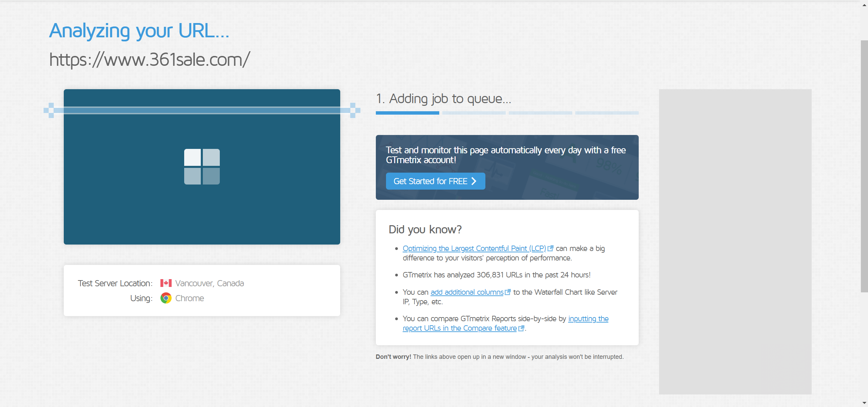Click the last progress bar segment
The width and height of the screenshot is (868, 407).
pos(606,113)
